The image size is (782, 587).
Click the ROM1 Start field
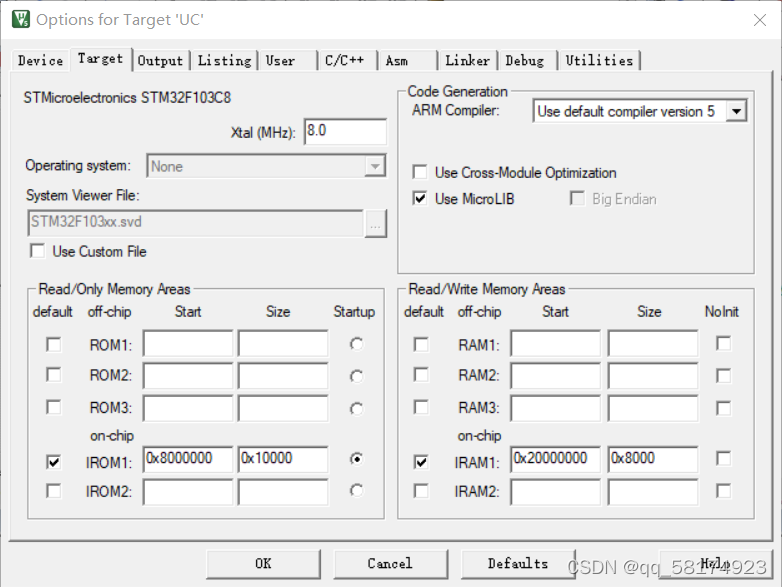[x=188, y=343]
